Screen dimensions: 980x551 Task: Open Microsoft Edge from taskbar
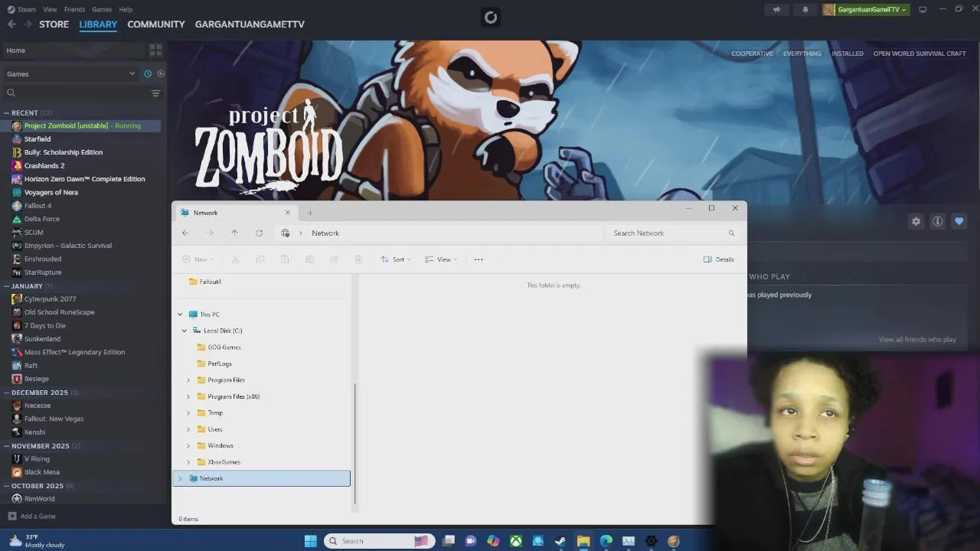606,541
